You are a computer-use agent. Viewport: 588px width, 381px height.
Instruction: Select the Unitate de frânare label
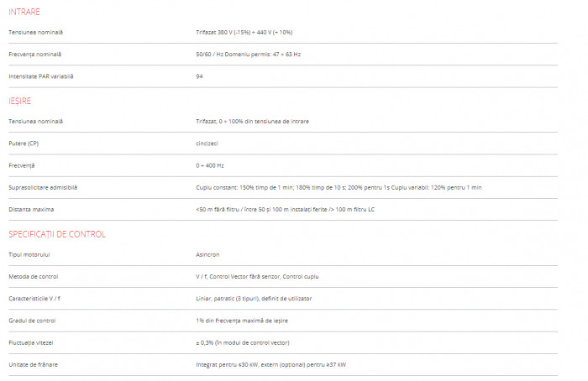click(33, 364)
